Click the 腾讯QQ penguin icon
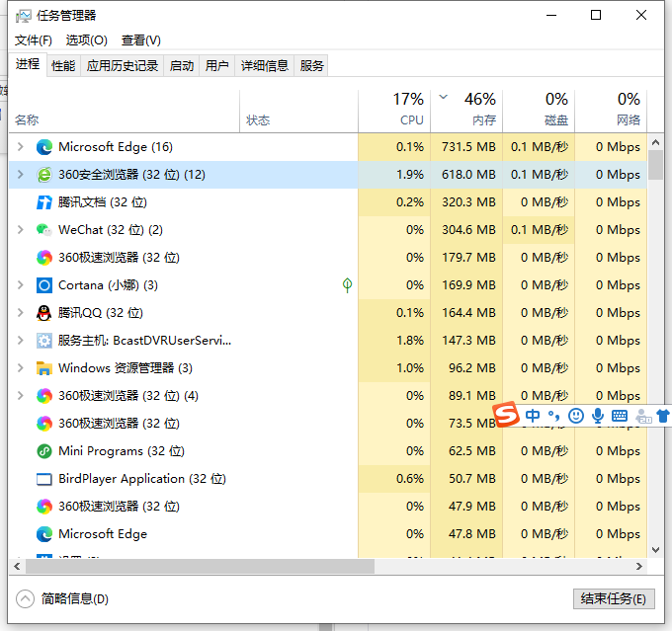 [x=43, y=313]
